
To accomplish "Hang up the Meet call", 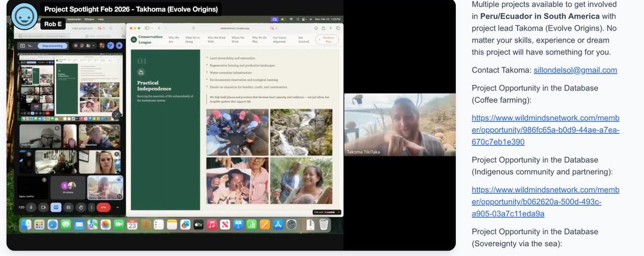I will [x=104, y=207].
